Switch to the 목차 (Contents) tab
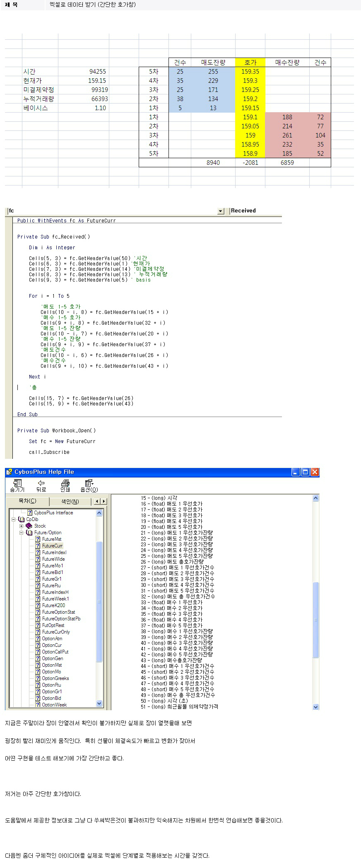This screenshot has height=868, width=361. point(27,501)
